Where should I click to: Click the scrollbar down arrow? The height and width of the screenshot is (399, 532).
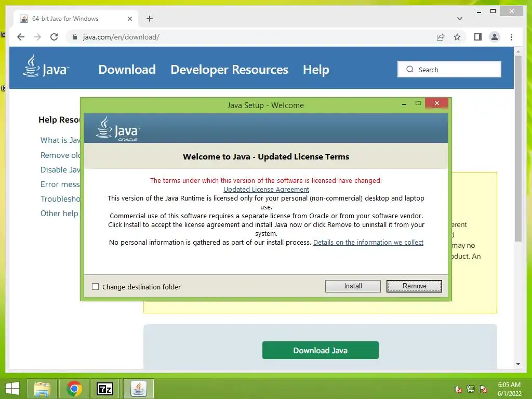click(518, 364)
